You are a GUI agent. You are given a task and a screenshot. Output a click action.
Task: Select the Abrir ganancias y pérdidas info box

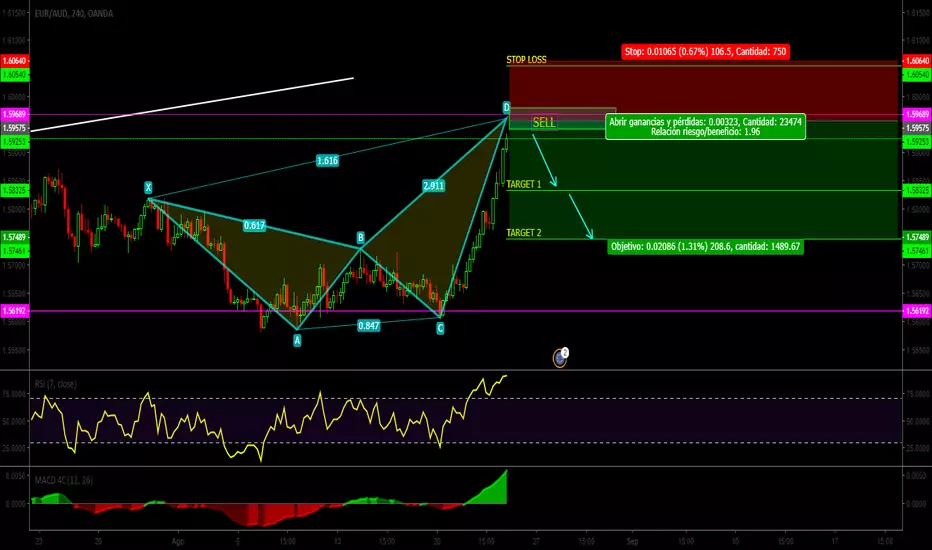706,127
